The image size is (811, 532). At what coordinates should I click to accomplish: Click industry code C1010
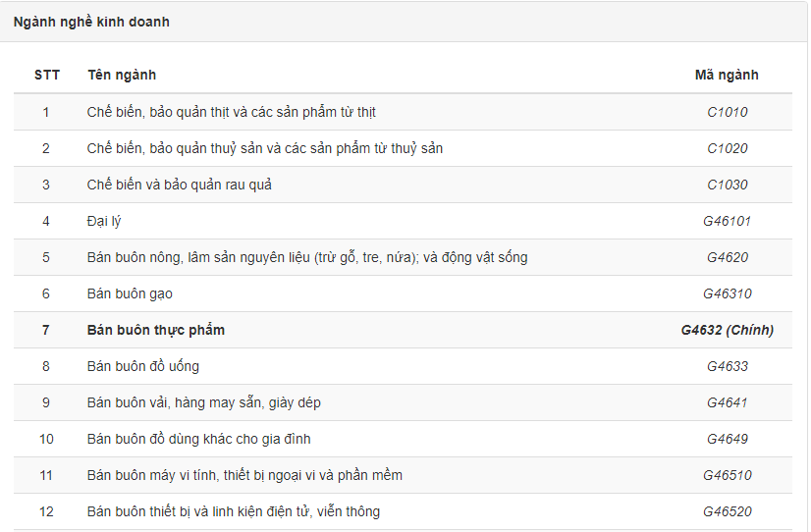click(x=727, y=112)
